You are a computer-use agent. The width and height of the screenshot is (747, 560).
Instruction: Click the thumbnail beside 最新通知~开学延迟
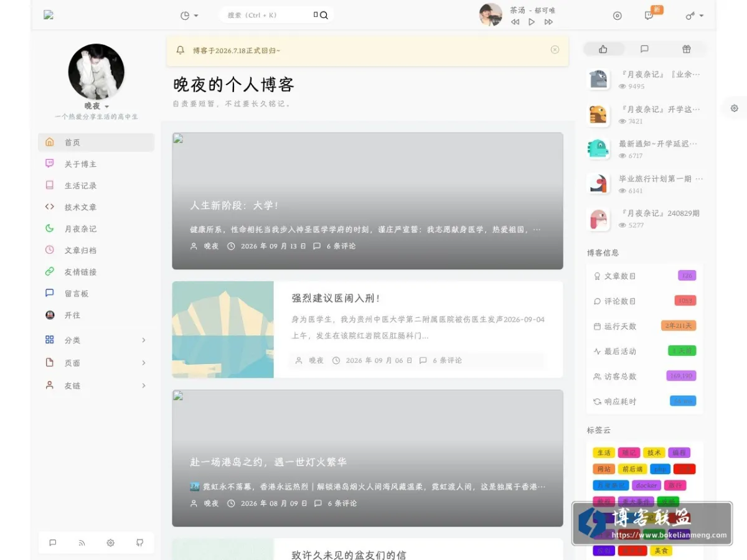(x=598, y=149)
